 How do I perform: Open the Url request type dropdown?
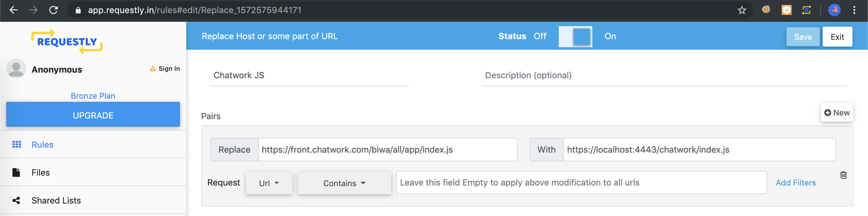(269, 183)
